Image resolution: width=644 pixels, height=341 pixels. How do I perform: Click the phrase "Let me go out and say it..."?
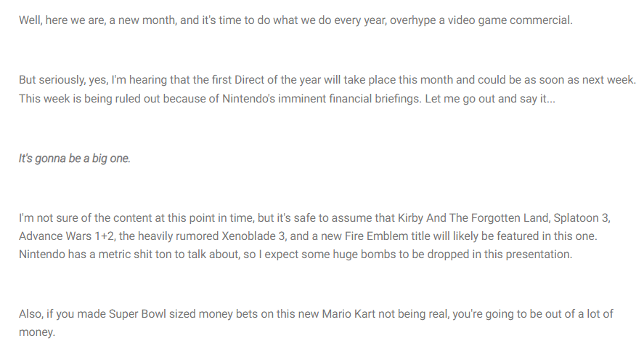click(x=490, y=99)
